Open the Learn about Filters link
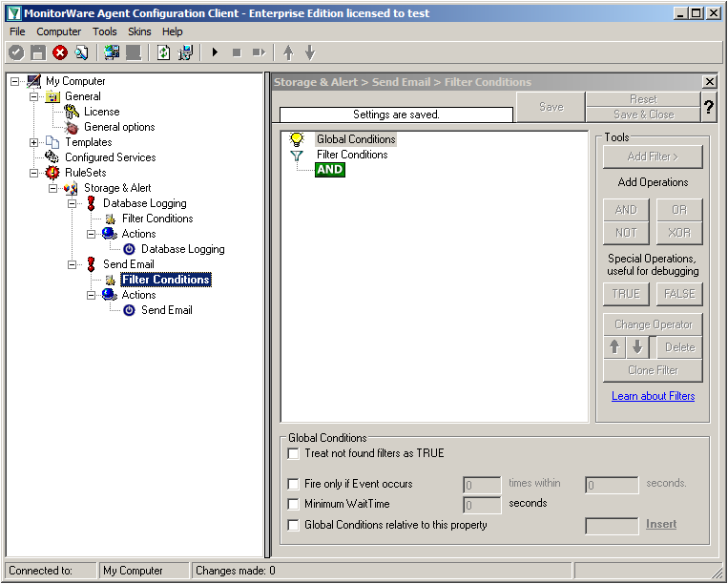The width and height of the screenshot is (728, 584). click(653, 396)
